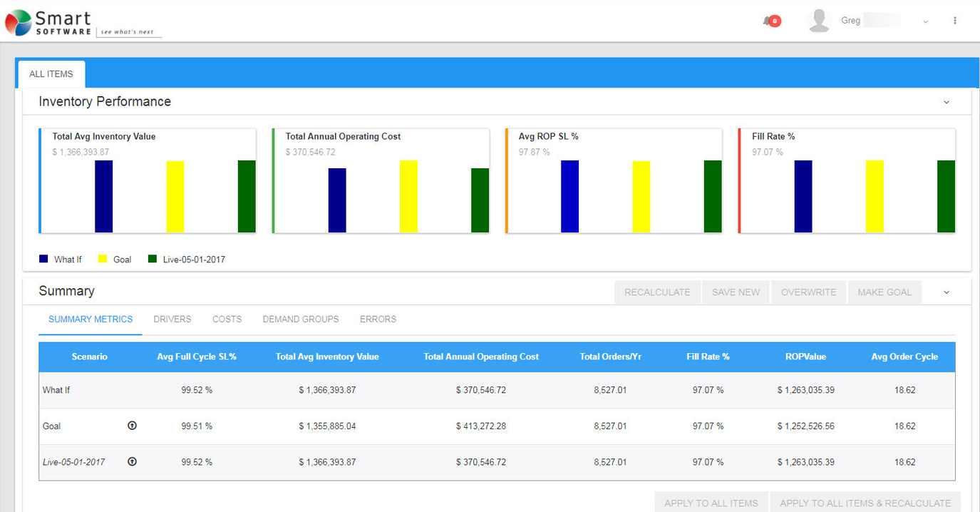Click the Total Avg Inventory Value chart card

point(148,181)
